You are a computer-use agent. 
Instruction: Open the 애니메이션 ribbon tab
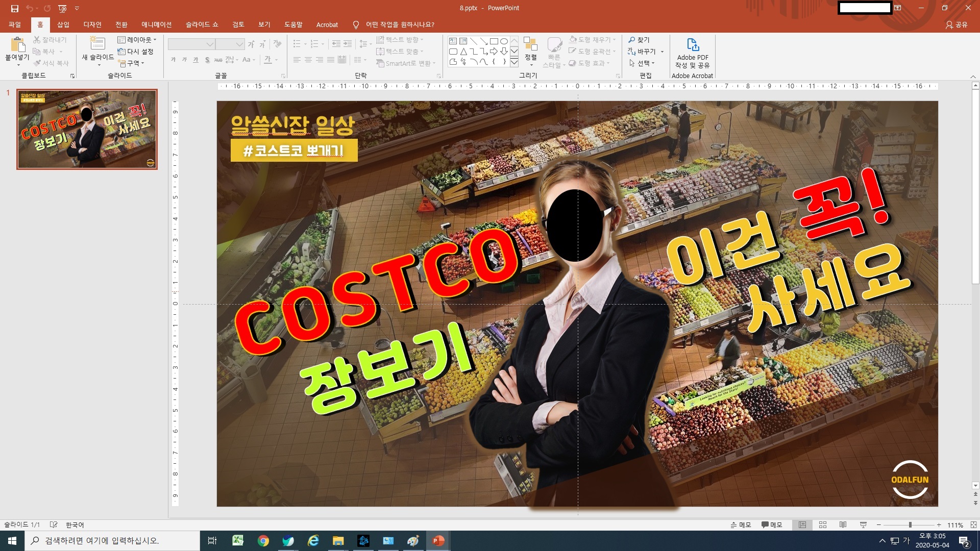(x=156, y=24)
